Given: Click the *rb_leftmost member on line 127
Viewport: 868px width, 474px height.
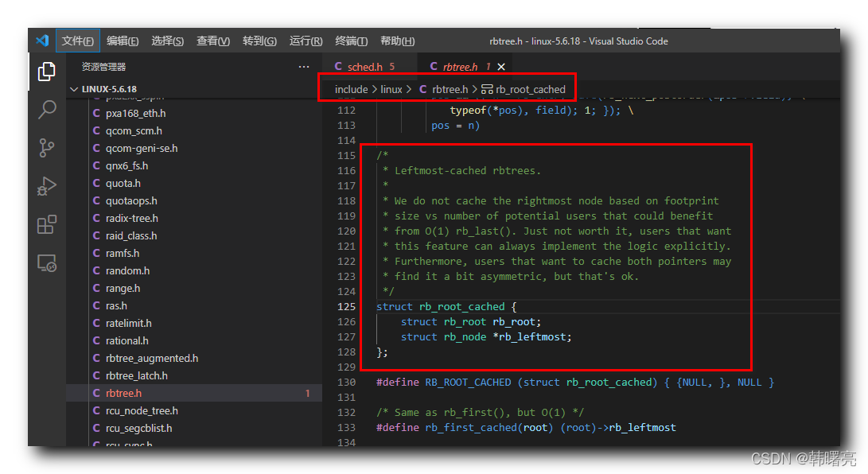Looking at the screenshot, I should pyautogui.click(x=532, y=337).
